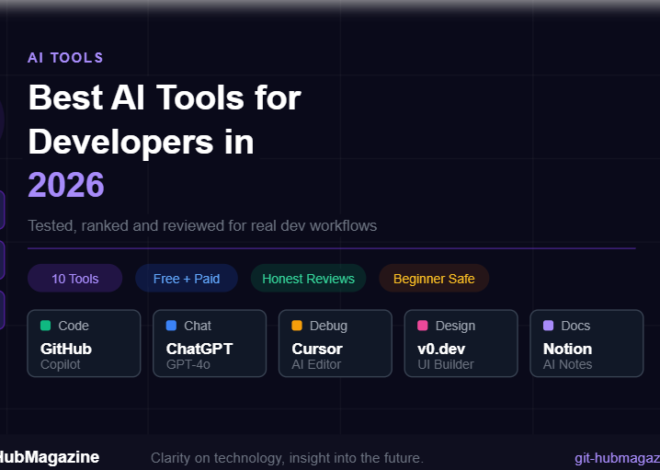Click the orange Debug category square icon
Image resolution: width=660 pixels, height=470 pixels.
tap(297, 326)
